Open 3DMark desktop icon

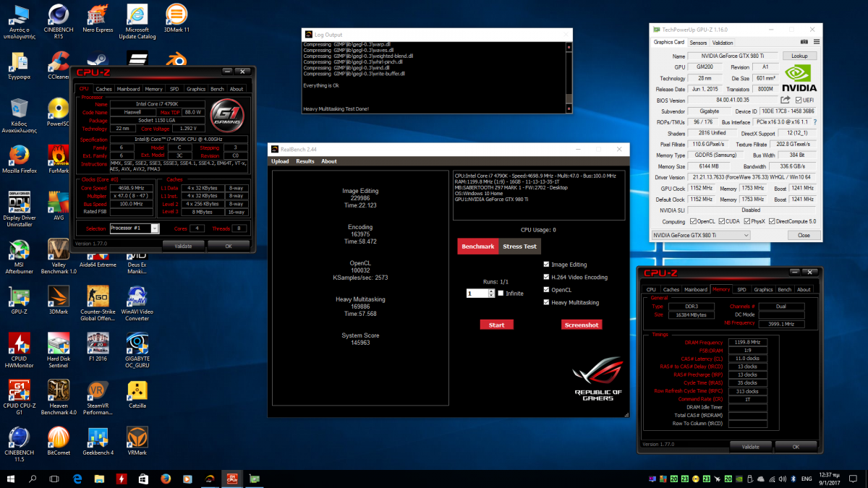pyautogui.click(x=59, y=300)
